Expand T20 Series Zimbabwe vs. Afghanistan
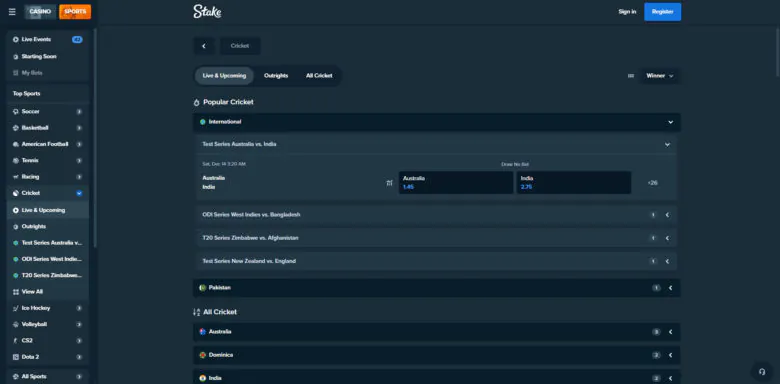The image size is (780, 384). click(667, 238)
